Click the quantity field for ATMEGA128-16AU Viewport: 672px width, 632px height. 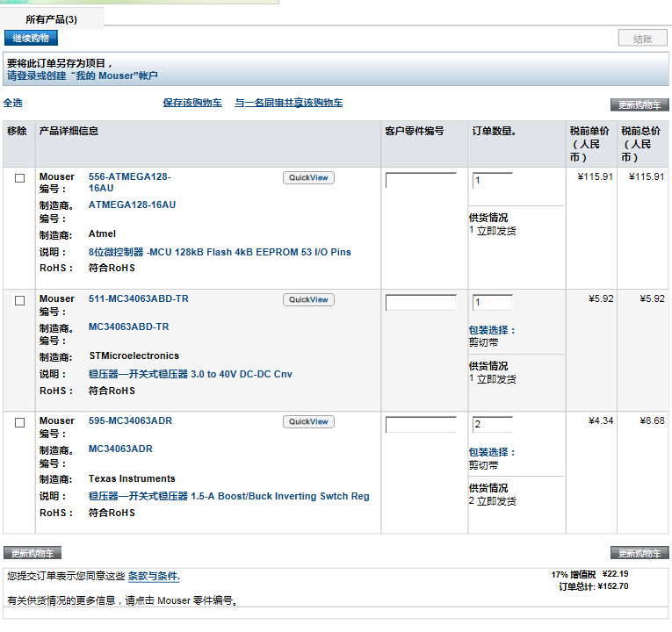tap(493, 180)
